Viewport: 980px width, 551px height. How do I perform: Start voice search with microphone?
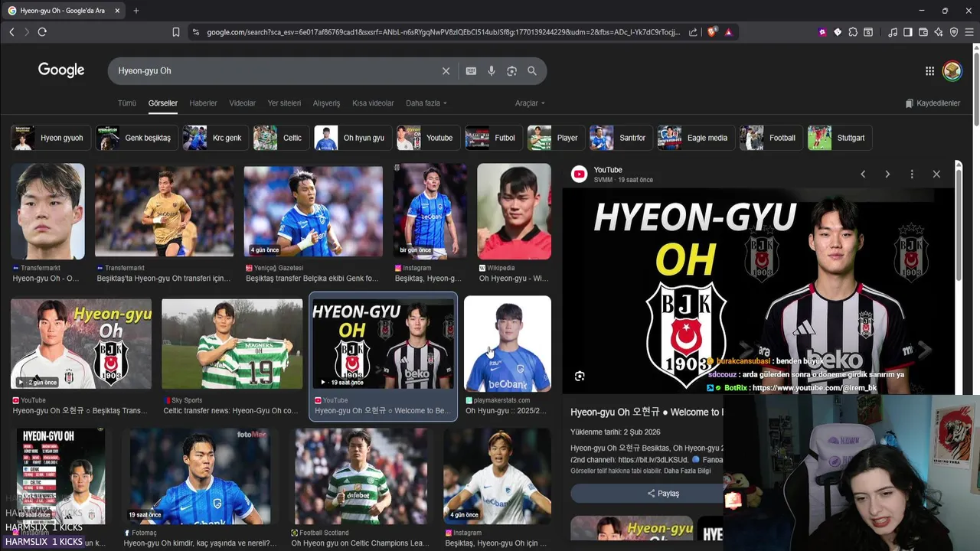coord(492,70)
